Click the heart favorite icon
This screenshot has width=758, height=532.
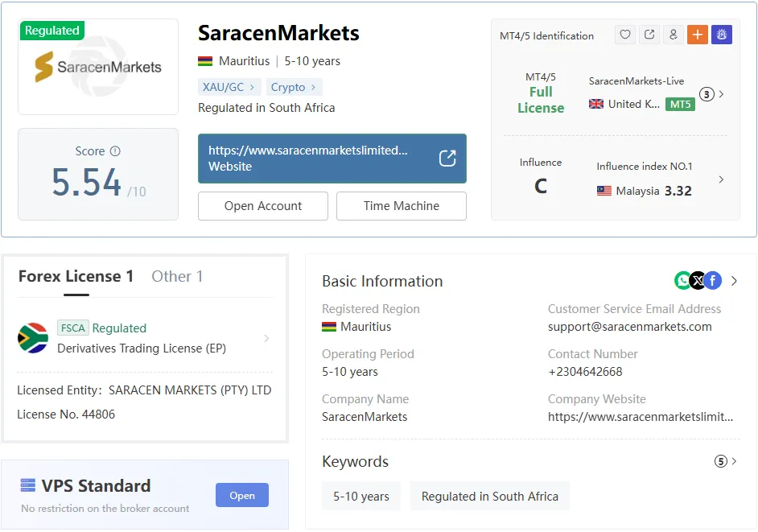(x=625, y=35)
